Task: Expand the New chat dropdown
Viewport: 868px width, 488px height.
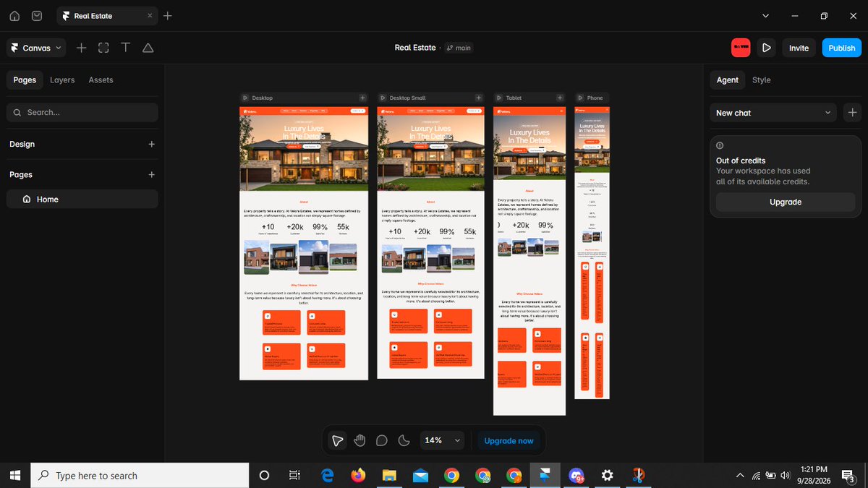Action: (x=773, y=113)
